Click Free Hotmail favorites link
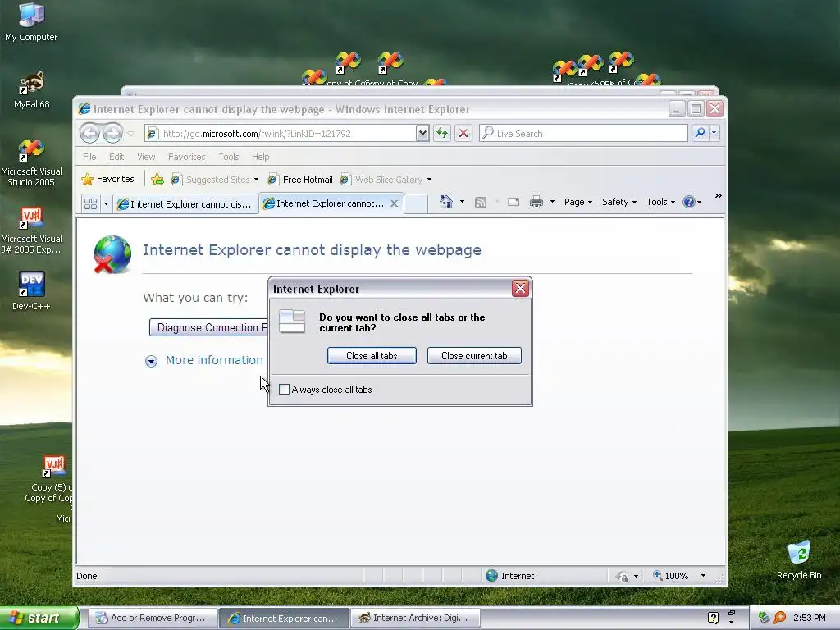The image size is (840, 630). [300, 180]
